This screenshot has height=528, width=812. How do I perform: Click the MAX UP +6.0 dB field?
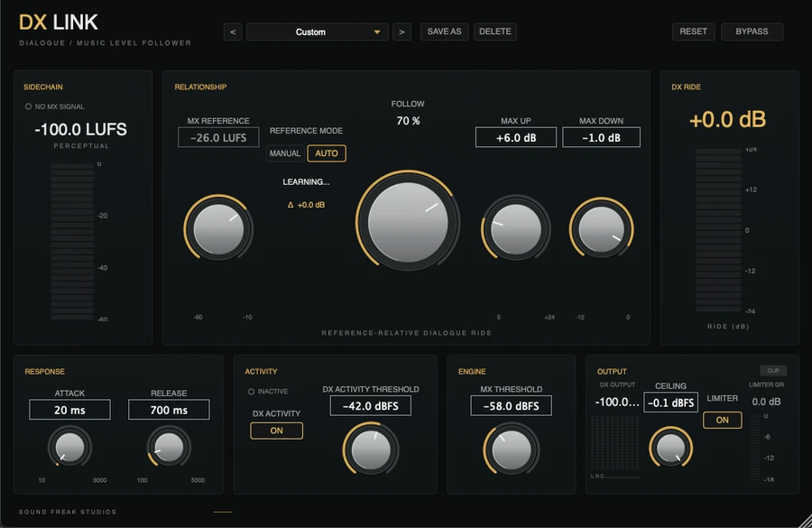coord(516,138)
